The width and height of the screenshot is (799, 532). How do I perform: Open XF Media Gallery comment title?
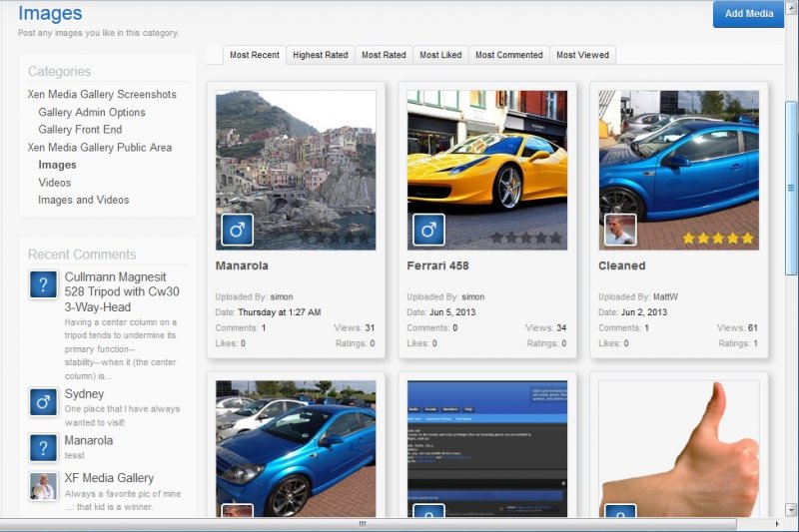click(109, 477)
